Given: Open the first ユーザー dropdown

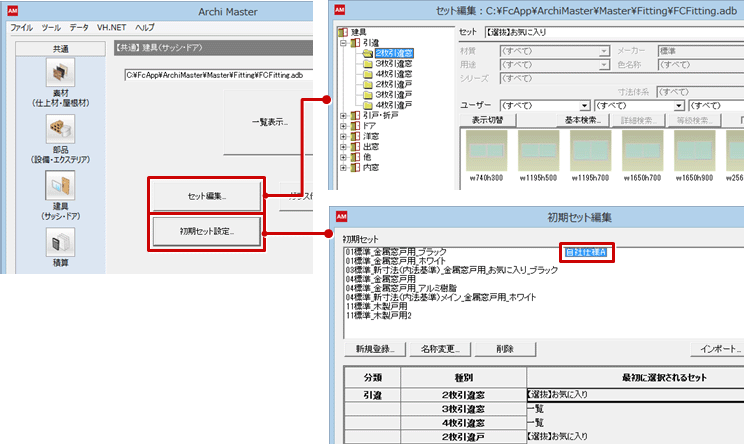Looking at the screenshot, I should [584, 105].
